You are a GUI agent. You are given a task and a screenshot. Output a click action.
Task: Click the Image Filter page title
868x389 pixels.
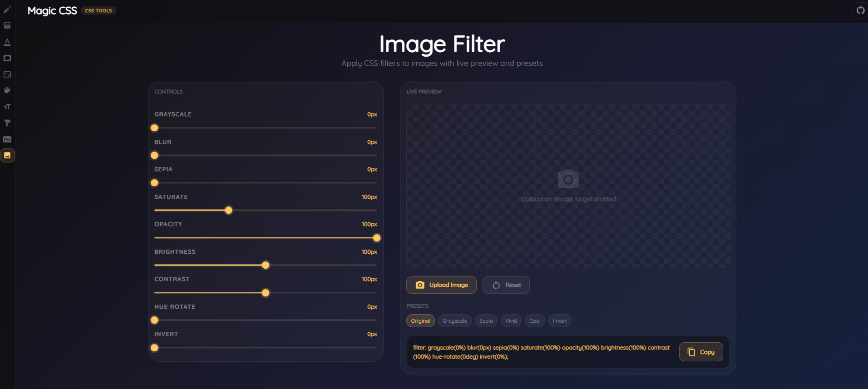pyautogui.click(x=442, y=44)
